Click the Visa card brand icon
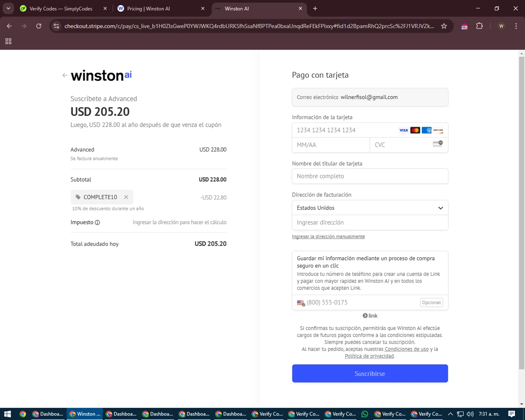The width and height of the screenshot is (525, 420). [404, 130]
